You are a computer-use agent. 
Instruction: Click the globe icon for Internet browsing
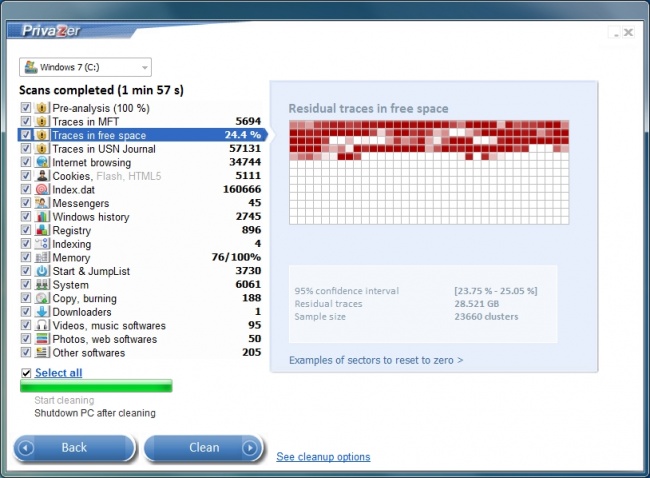tap(42, 162)
